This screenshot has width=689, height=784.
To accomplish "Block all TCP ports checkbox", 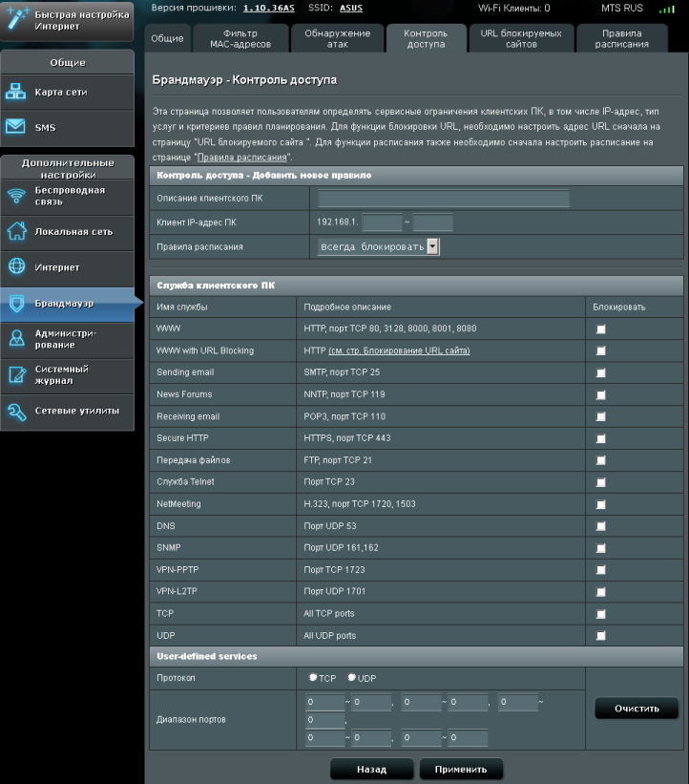I will click(600, 614).
